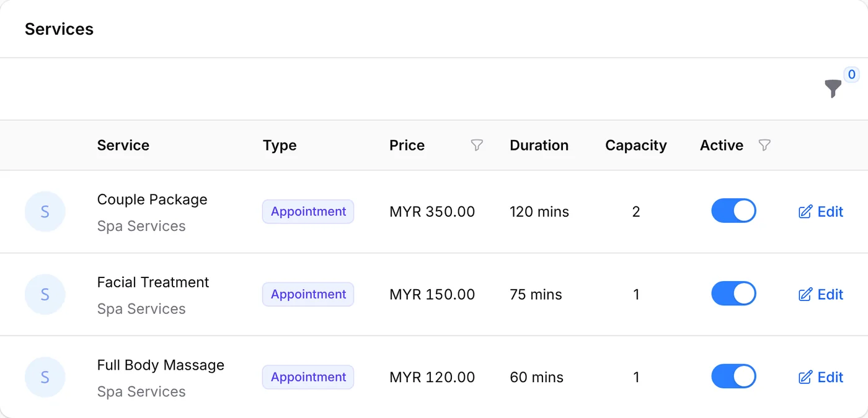Click the Services page heading

59,29
